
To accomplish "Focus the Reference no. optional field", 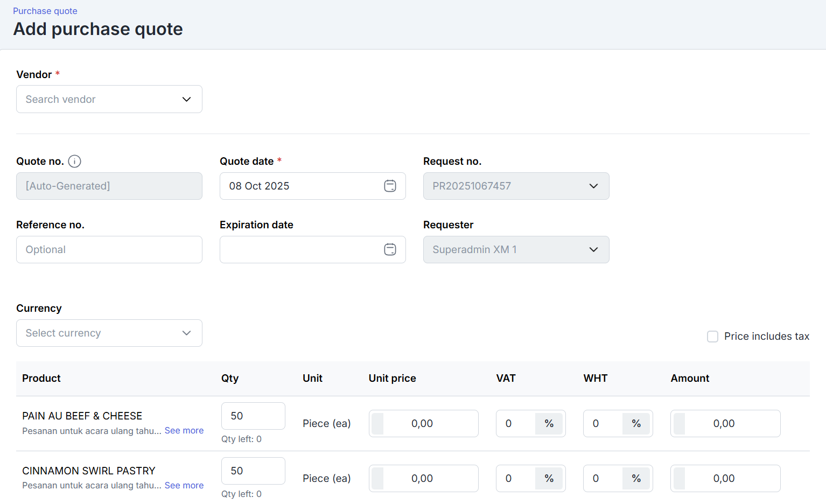I will 109,249.
